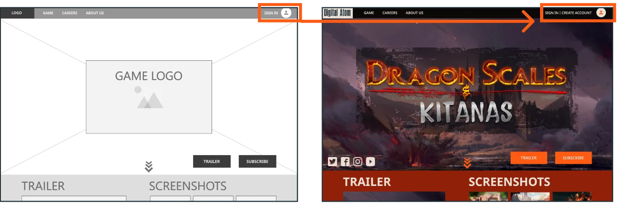Open the Twitter social icon

(x=333, y=162)
